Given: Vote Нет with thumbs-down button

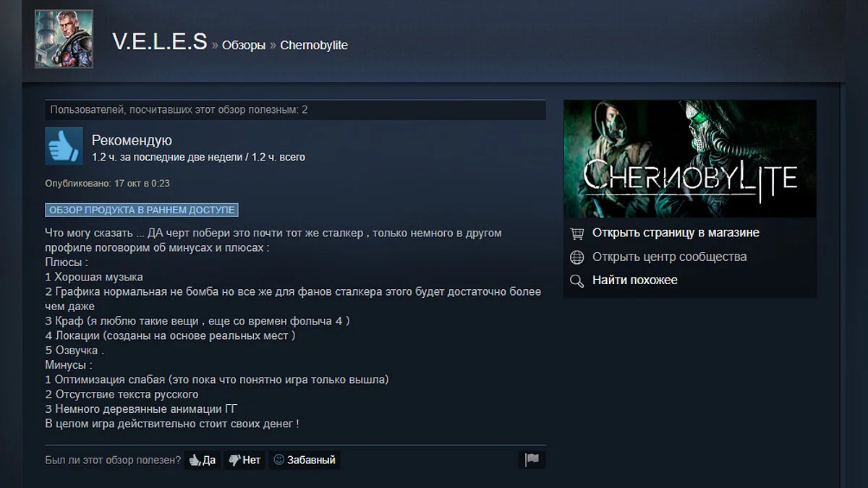Looking at the screenshot, I should coord(244,460).
